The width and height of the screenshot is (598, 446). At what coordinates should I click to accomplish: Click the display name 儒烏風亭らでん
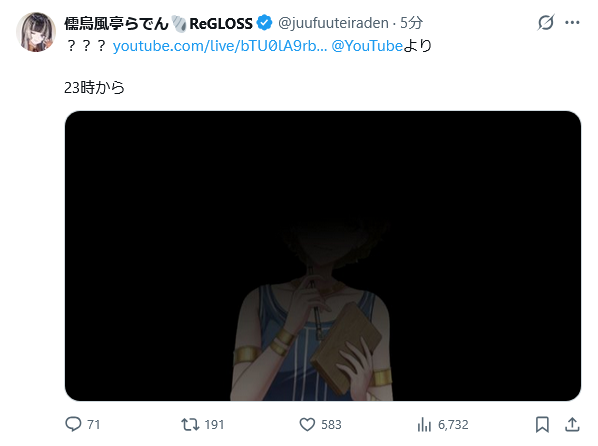pos(116,23)
